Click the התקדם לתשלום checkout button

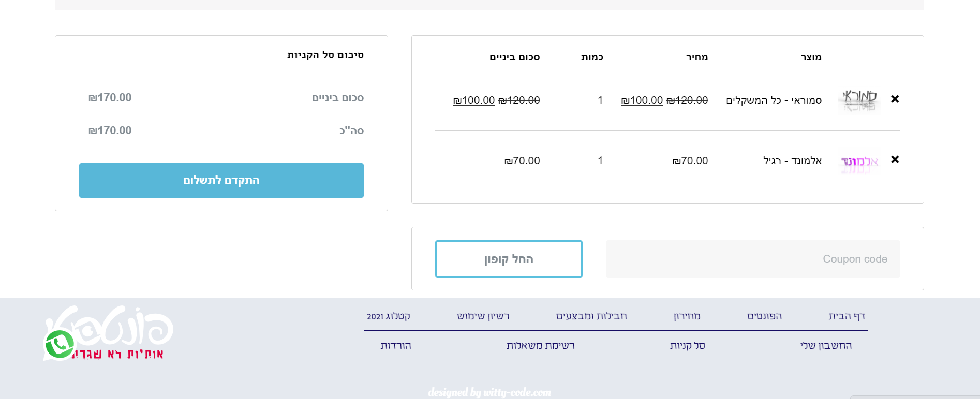[x=221, y=180]
